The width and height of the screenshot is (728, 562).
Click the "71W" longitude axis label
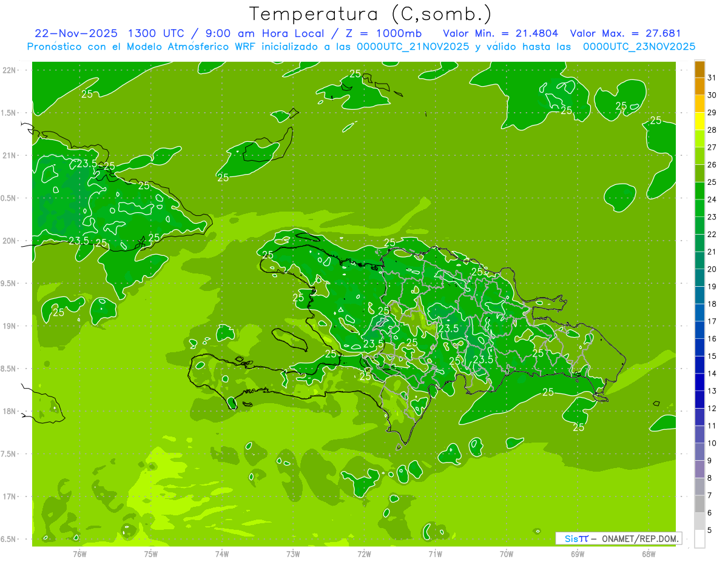[435, 554]
